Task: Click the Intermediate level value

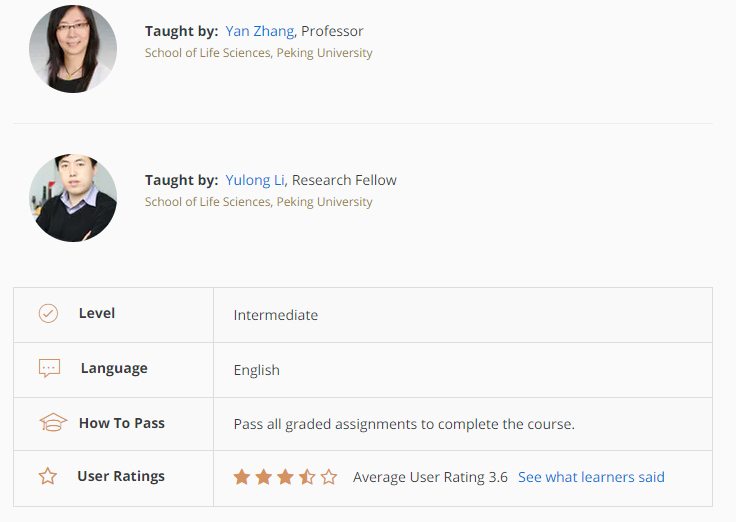Action: (x=276, y=315)
